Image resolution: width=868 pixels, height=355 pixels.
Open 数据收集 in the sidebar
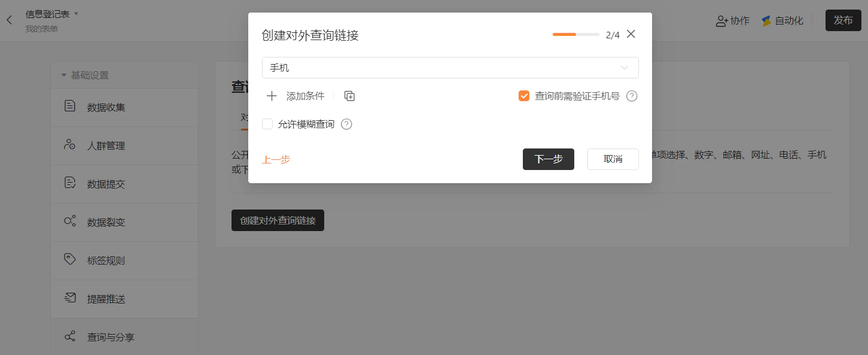(x=124, y=108)
